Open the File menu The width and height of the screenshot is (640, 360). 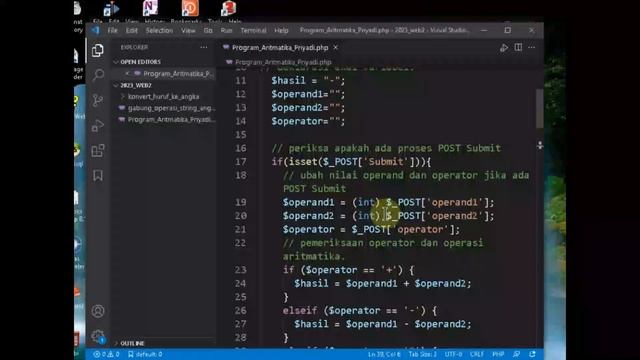coord(112,31)
